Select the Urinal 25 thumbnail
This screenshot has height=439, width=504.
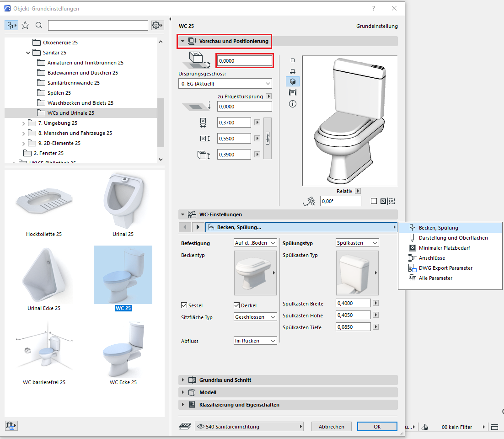[x=123, y=202]
